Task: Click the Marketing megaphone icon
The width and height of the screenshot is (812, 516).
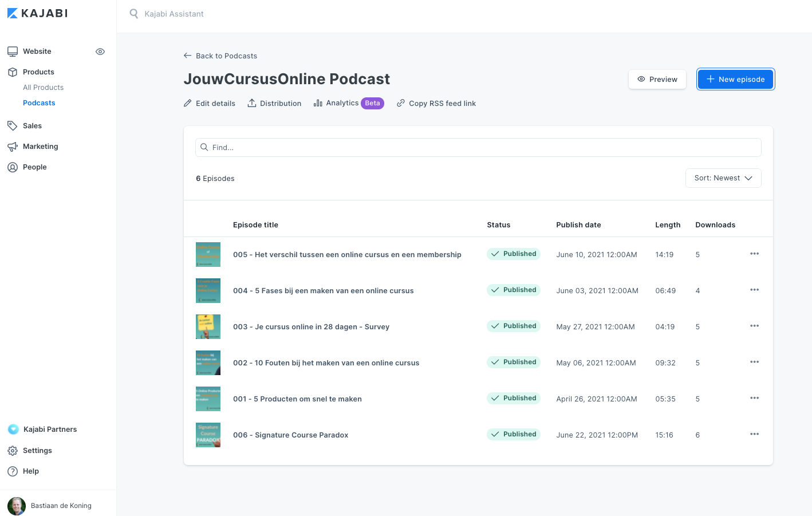Action: [13, 147]
